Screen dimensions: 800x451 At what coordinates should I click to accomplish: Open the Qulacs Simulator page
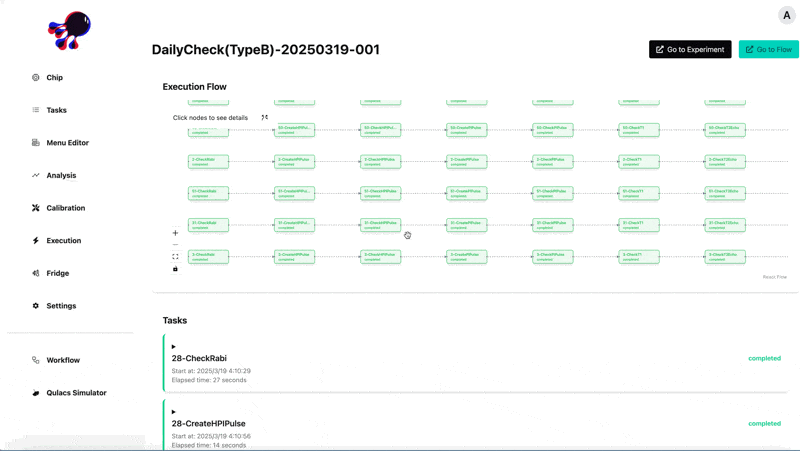click(x=76, y=393)
